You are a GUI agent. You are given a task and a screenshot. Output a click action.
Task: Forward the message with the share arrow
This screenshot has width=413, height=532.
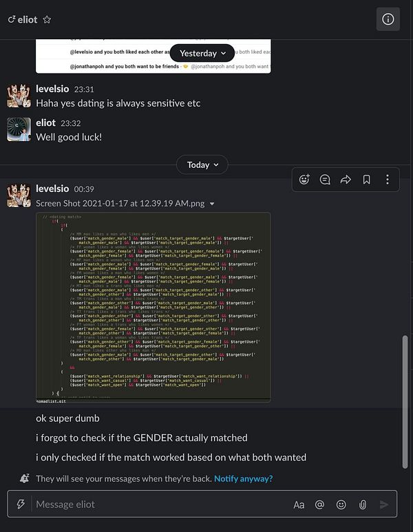tap(346, 179)
